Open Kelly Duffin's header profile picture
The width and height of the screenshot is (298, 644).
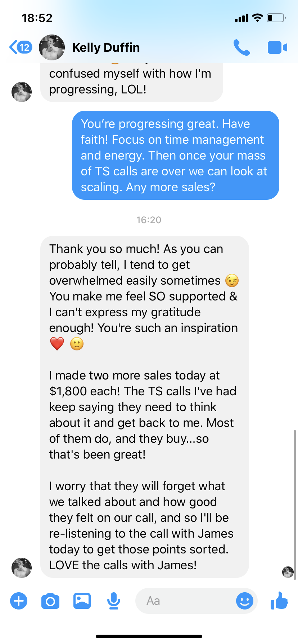(52, 47)
